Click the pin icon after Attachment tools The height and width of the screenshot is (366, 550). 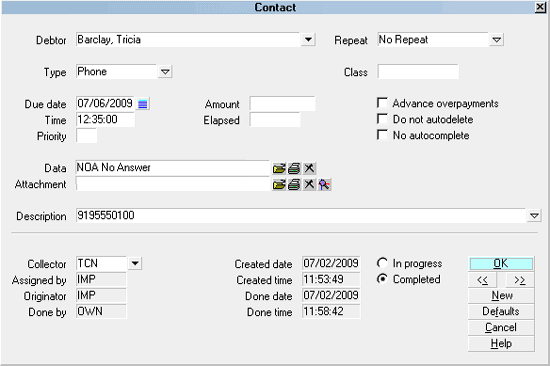tap(324, 184)
